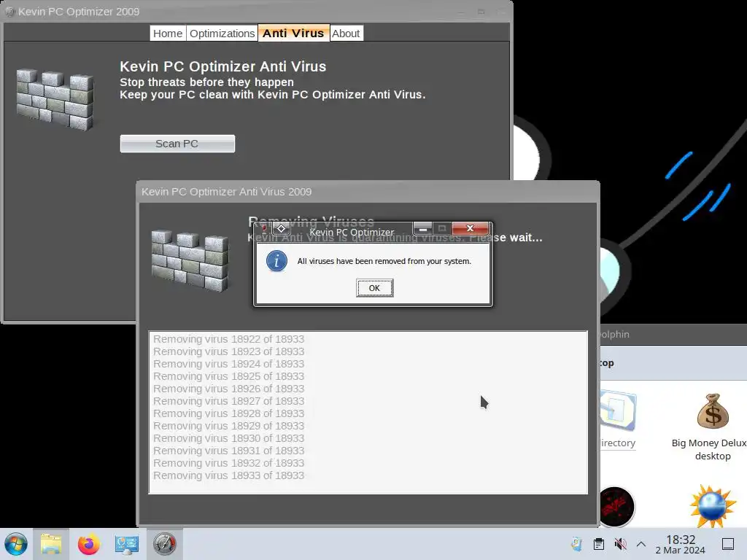Open the file manager from taskbar
Image resolution: width=747 pixels, height=560 pixels.
51,544
